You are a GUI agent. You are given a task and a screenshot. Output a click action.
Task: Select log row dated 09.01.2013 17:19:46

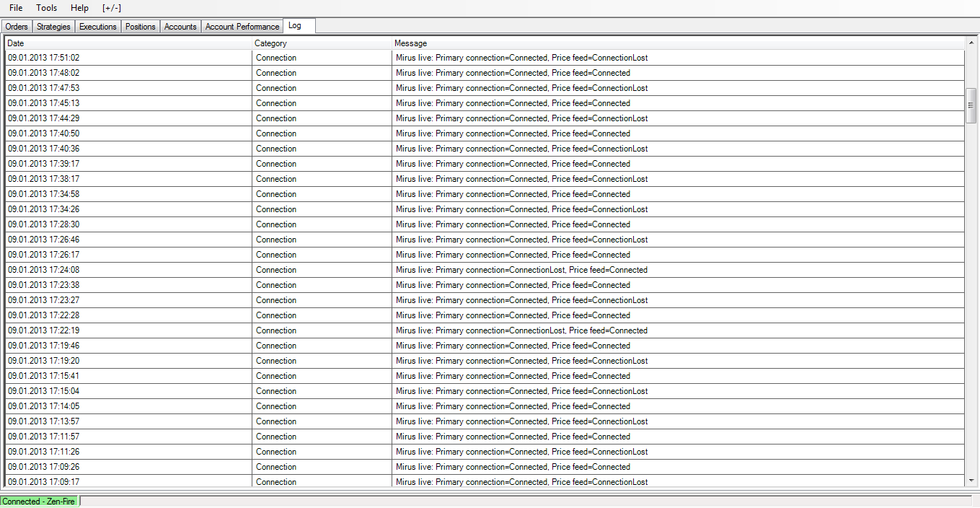[x=485, y=346]
